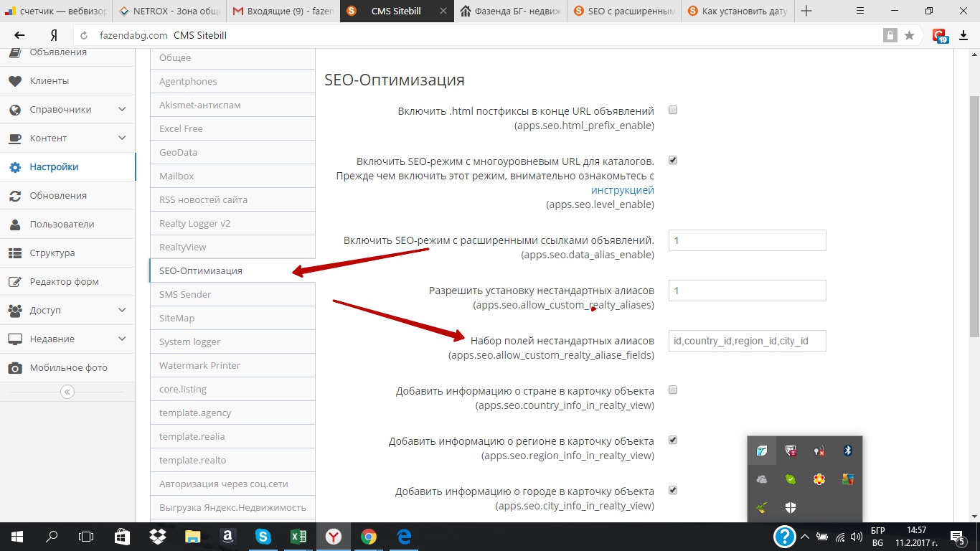This screenshot has width=980, height=551.
Task: Open Выгрузка Яндекс.Недвижимость section
Action: click(x=232, y=507)
